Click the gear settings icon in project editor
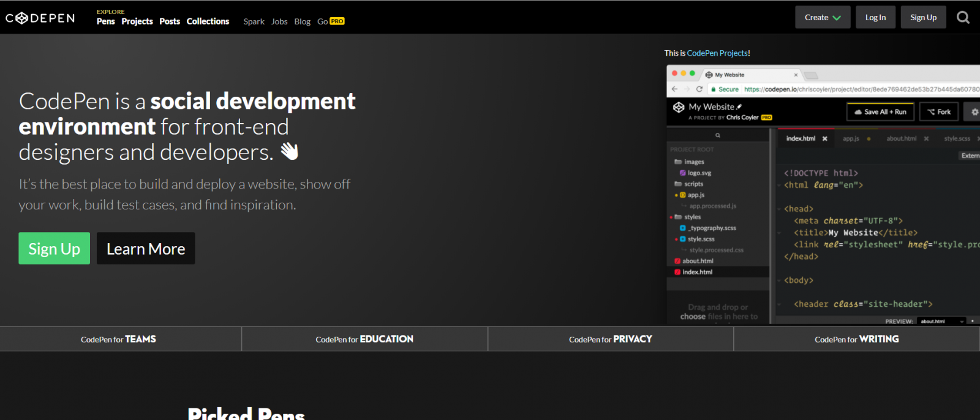The width and height of the screenshot is (980, 420). click(x=974, y=112)
